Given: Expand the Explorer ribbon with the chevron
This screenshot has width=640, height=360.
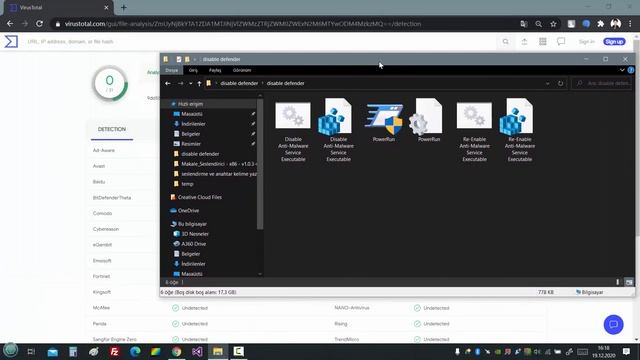Looking at the screenshot, I should [x=622, y=70].
